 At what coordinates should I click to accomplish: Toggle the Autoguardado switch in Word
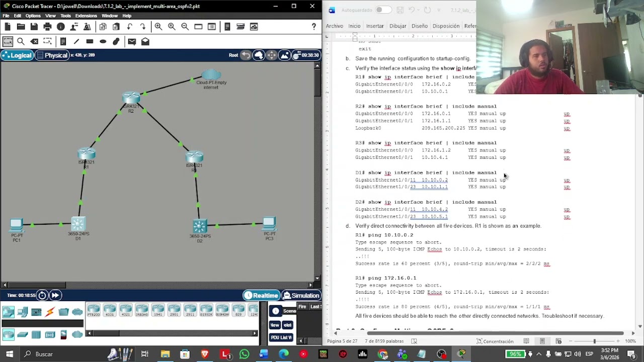point(383,10)
